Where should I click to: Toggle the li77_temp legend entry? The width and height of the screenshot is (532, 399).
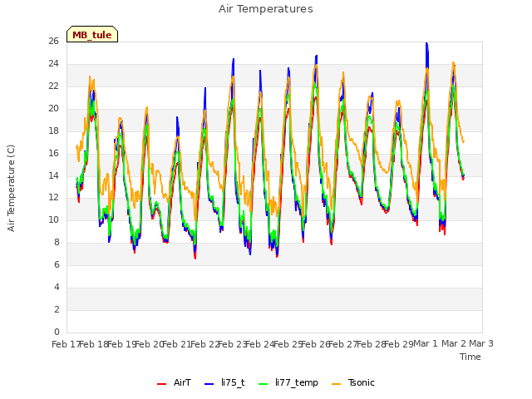[288, 382]
